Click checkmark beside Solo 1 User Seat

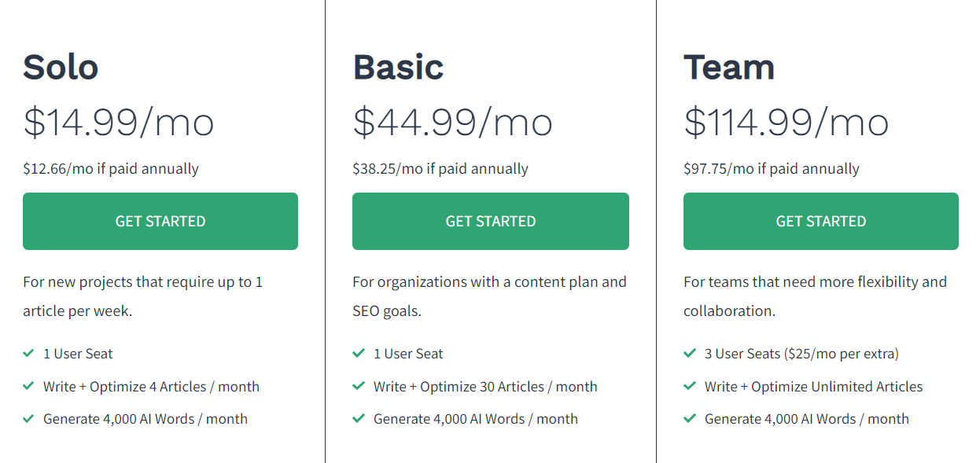tap(28, 354)
